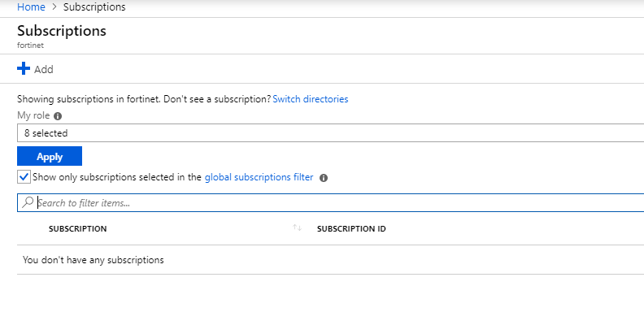Go to Home via the breadcrumb

30,7
